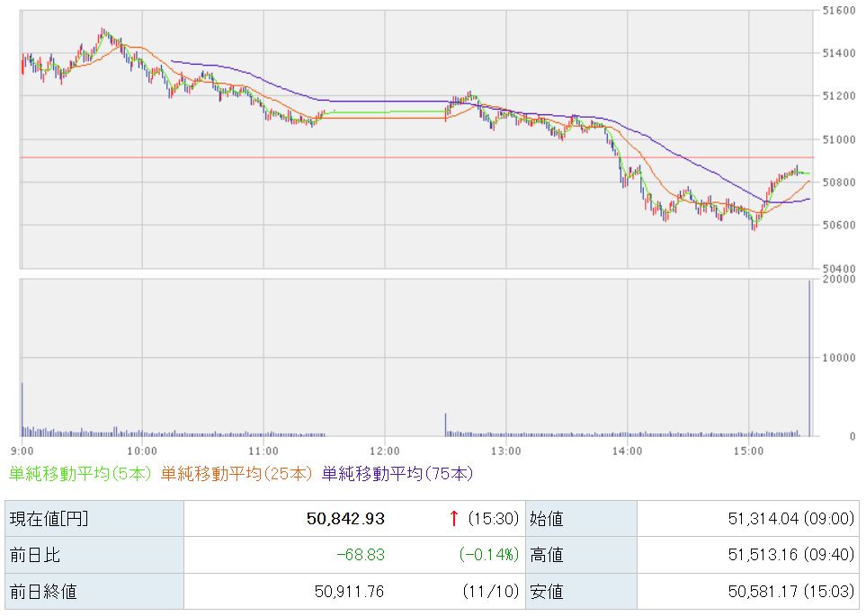866x616 pixels.
Task: Click the 12:00 time axis label
Action: (x=384, y=449)
